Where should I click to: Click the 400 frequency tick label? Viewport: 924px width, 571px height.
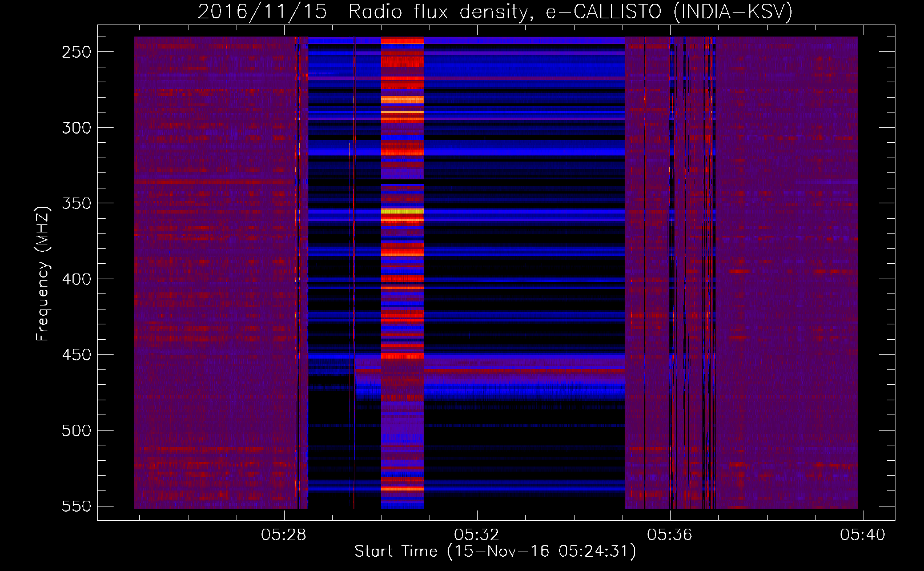pyautogui.click(x=77, y=279)
